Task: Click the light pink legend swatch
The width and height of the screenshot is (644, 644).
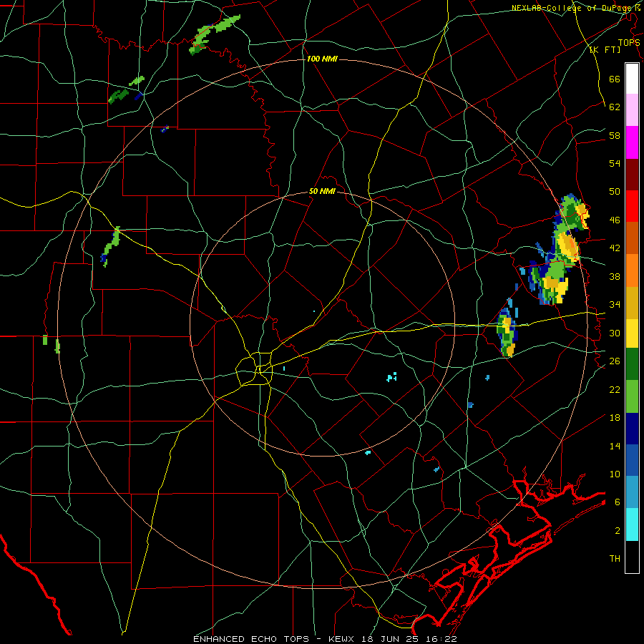Action: click(632, 110)
